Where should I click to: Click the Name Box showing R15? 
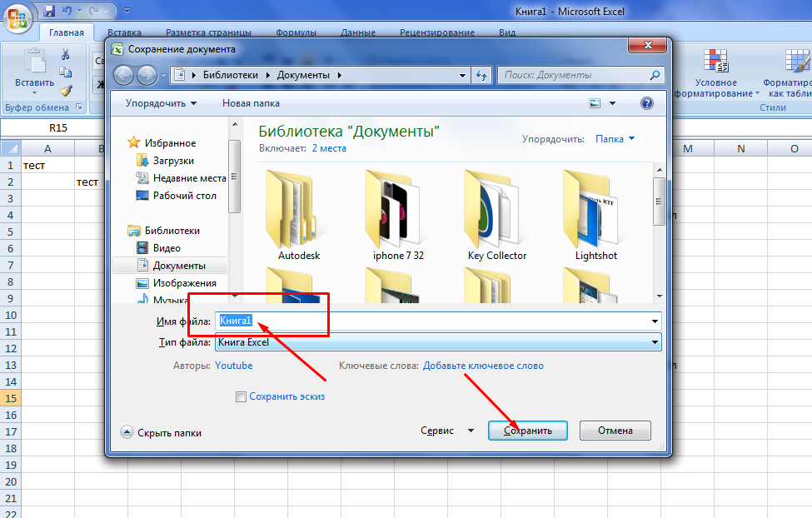[58, 128]
